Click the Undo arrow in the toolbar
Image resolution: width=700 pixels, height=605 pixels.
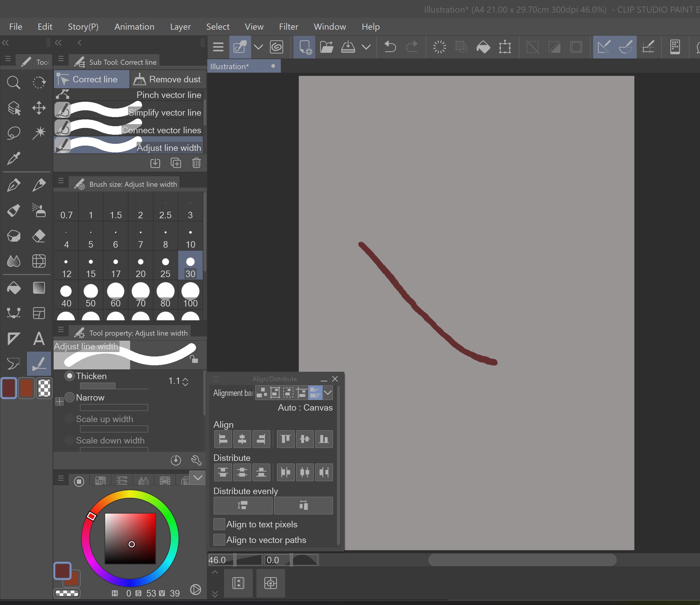[x=390, y=47]
